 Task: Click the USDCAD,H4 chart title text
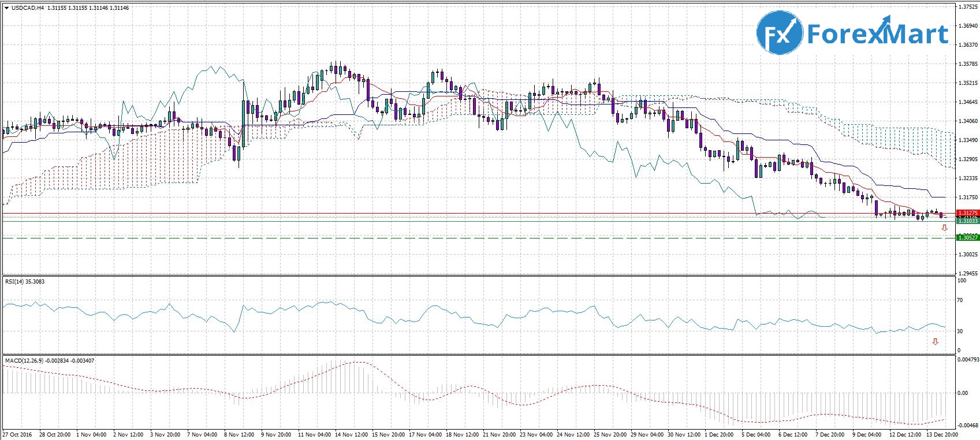28,8
